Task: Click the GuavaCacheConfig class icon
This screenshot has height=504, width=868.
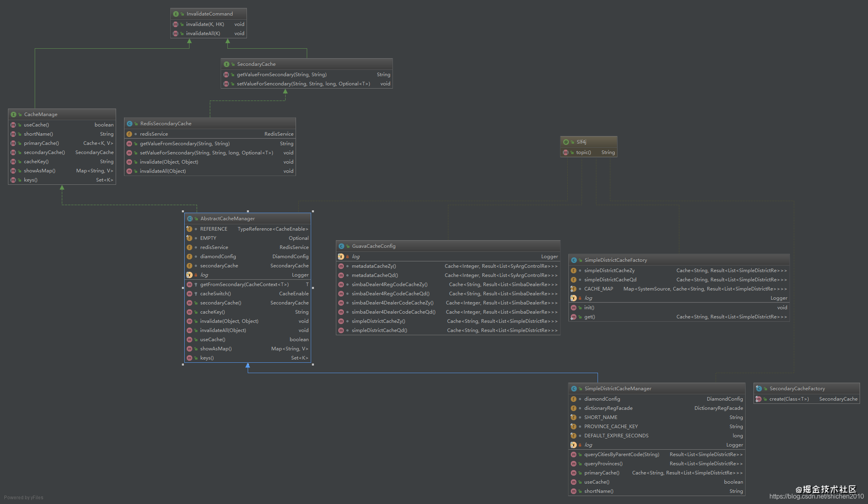Action: [x=341, y=246]
